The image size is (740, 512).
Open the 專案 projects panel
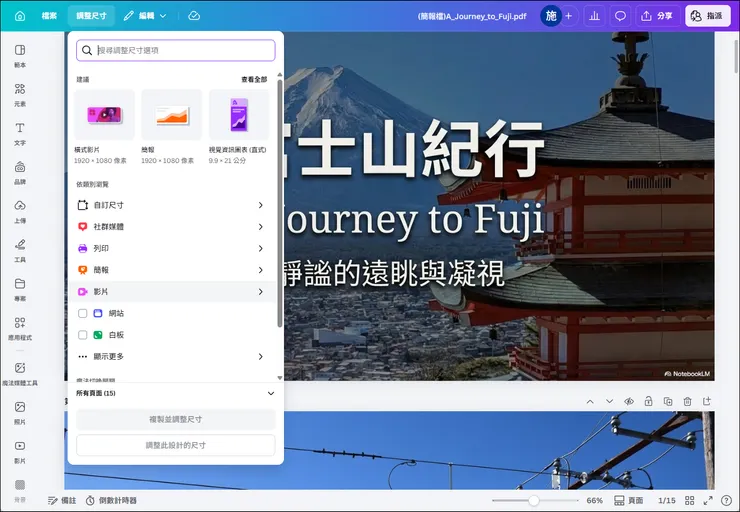click(x=20, y=290)
